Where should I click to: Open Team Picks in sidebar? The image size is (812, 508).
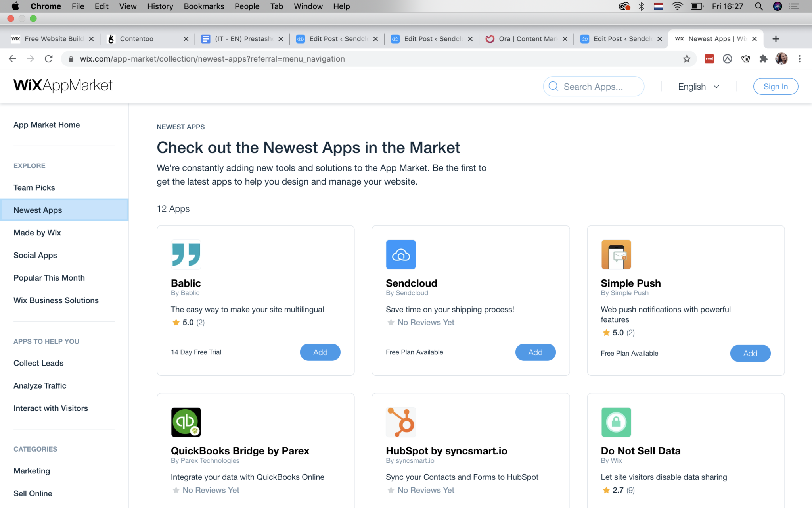point(34,187)
